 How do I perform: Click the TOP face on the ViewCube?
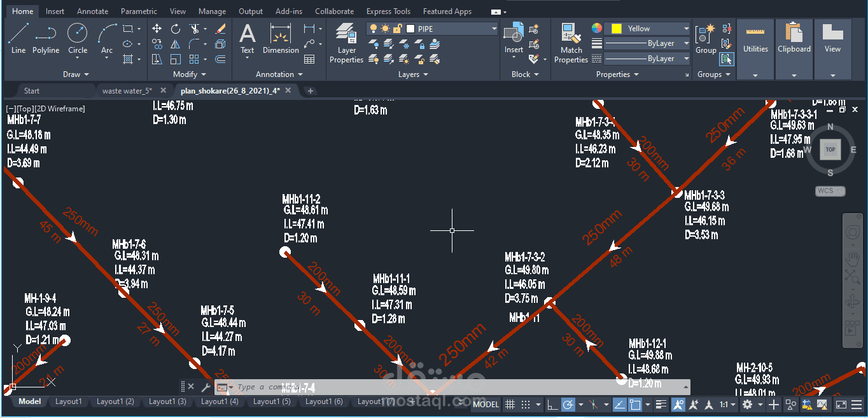(830, 150)
